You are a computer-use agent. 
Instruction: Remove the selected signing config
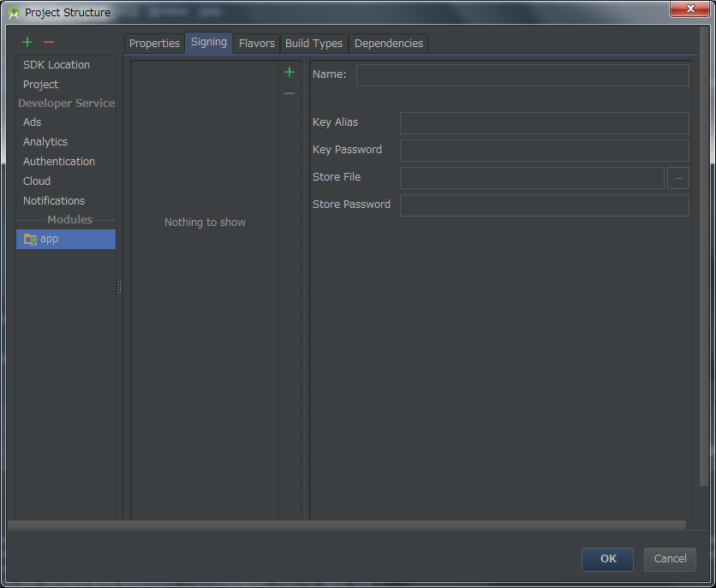[289, 93]
